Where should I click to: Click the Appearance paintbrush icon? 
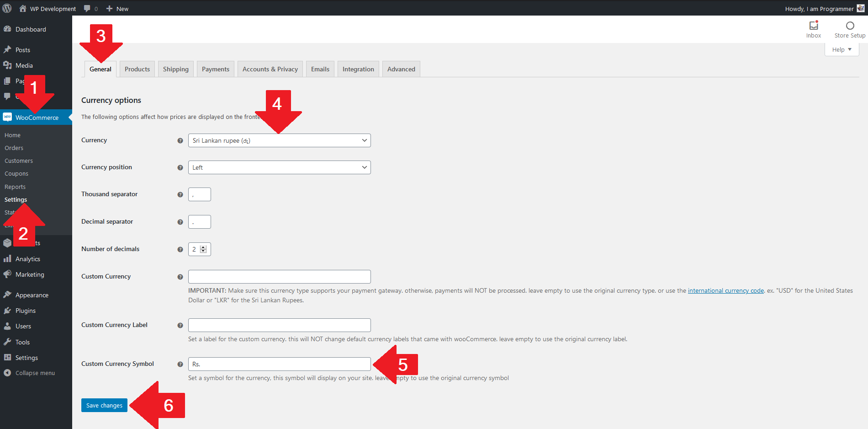click(7, 295)
